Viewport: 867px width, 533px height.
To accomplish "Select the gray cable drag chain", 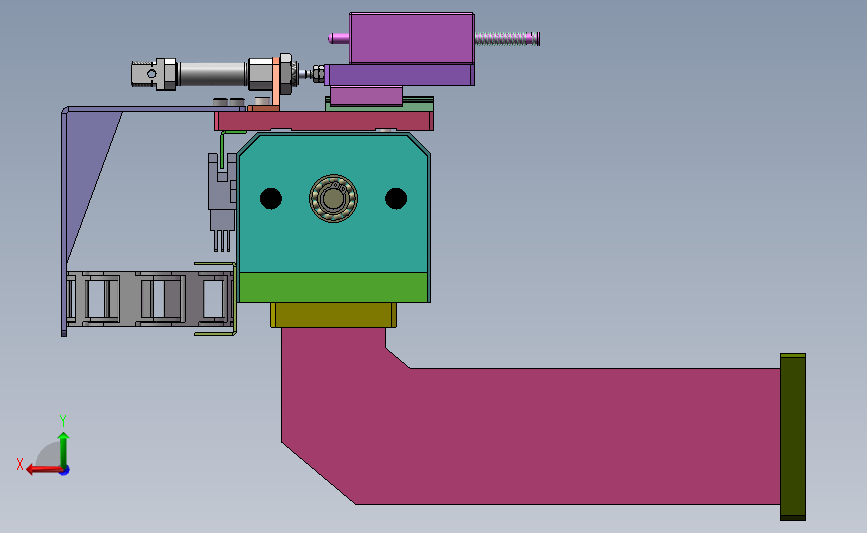I will click(x=149, y=299).
